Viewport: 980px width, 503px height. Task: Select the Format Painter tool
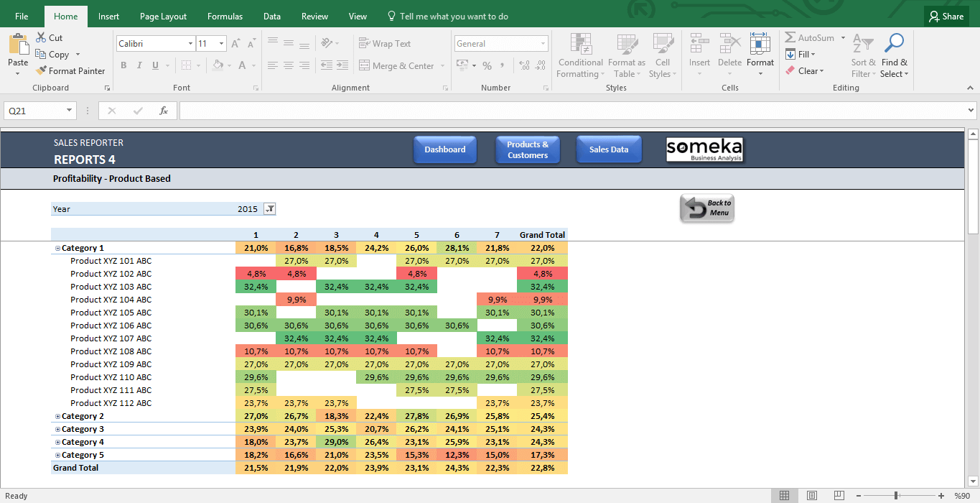tap(70, 71)
